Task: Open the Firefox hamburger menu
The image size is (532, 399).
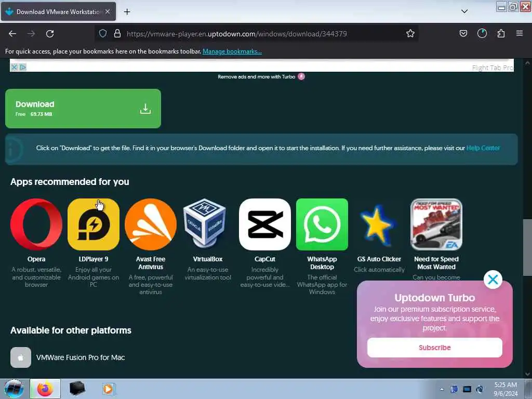Action: (520, 33)
